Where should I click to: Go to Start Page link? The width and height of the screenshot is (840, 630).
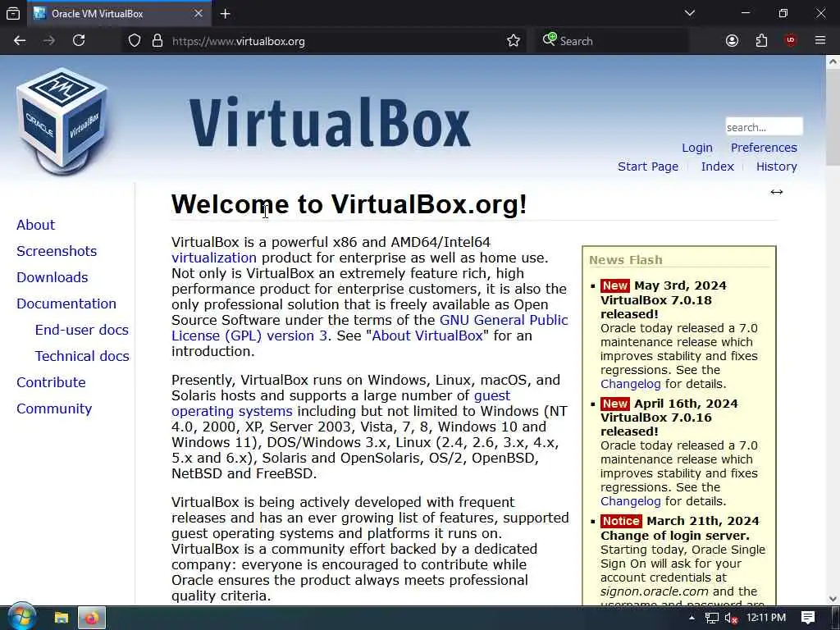648,167
